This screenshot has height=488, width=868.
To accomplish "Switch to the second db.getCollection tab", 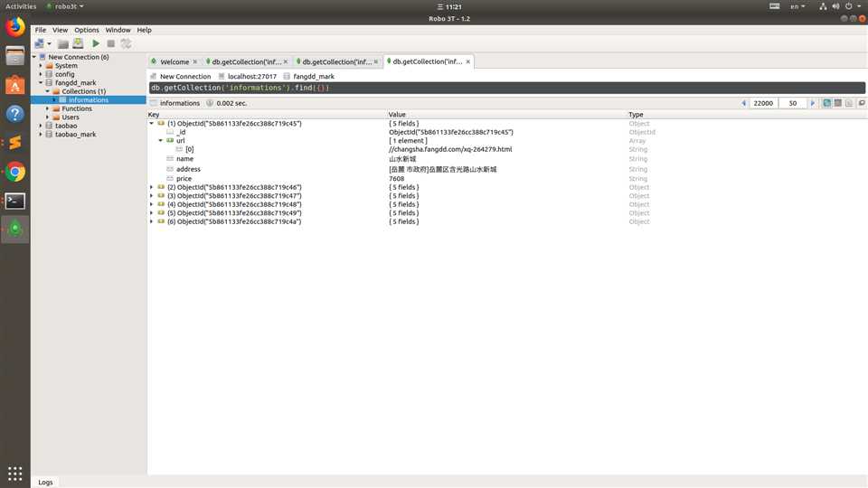I will pyautogui.click(x=336, y=61).
